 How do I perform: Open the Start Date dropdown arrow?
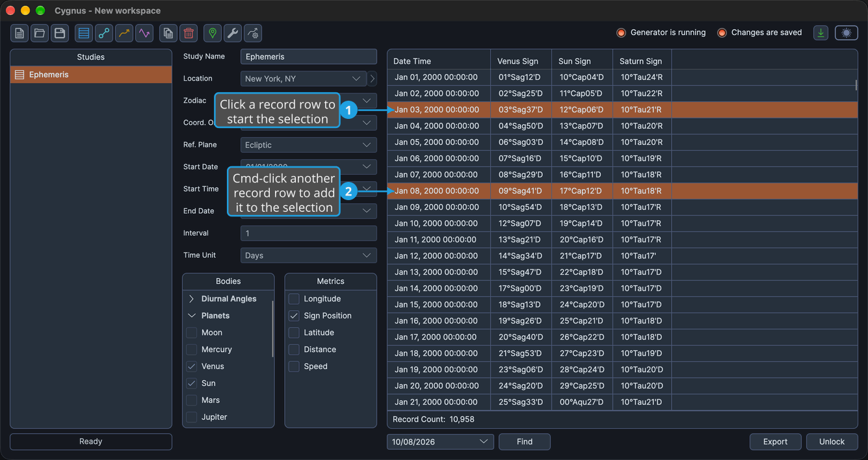[x=367, y=167]
